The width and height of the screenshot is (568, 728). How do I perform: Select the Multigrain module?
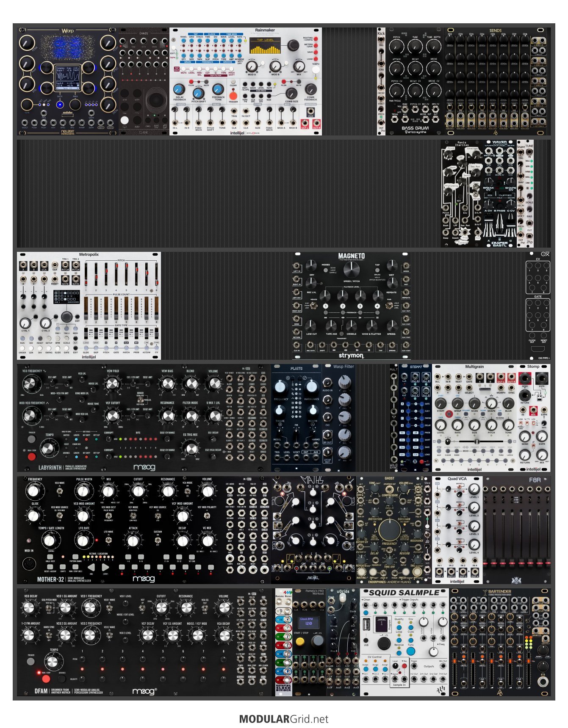point(474,418)
